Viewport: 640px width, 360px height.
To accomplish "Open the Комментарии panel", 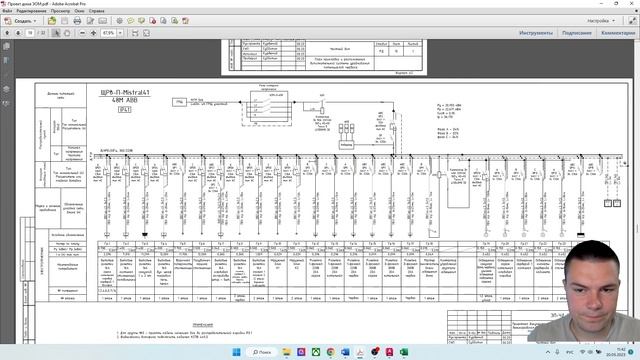I will tap(618, 33).
